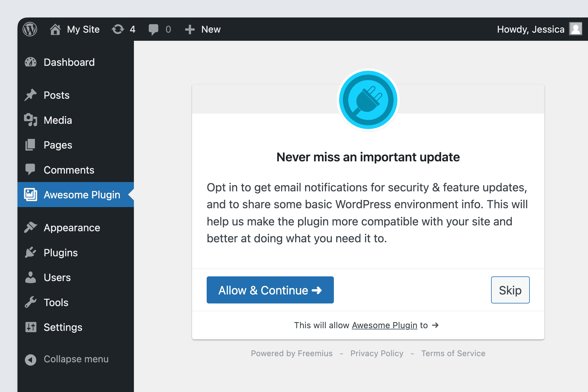Click the Tools wrench icon
588x392 pixels.
31,302
